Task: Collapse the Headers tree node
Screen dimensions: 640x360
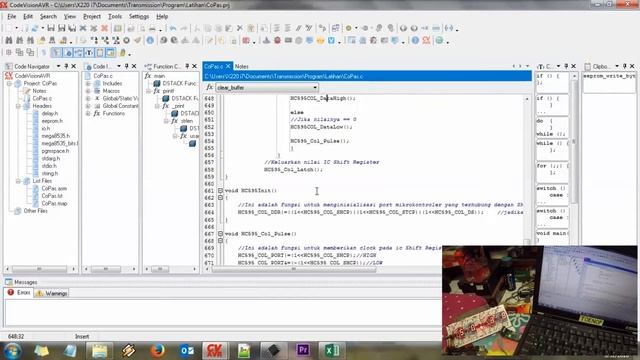Action: [x=18, y=106]
